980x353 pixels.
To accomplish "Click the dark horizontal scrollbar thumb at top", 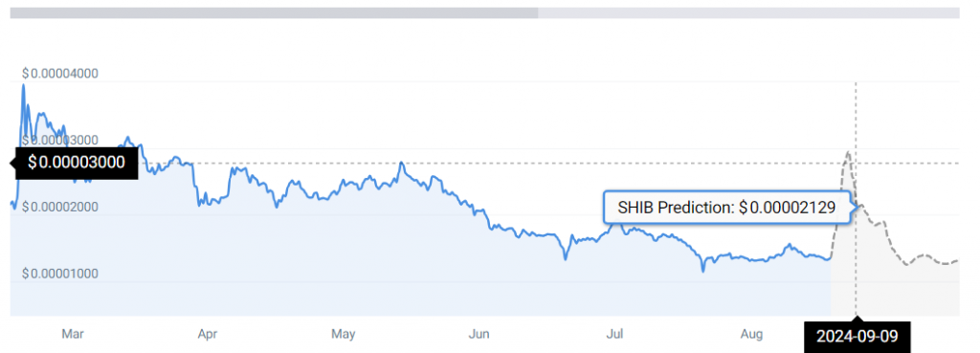I will [275, 12].
